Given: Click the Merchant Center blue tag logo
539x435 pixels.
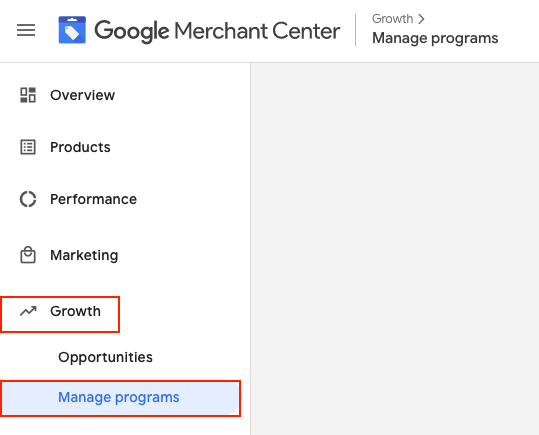Looking at the screenshot, I should click(x=72, y=30).
